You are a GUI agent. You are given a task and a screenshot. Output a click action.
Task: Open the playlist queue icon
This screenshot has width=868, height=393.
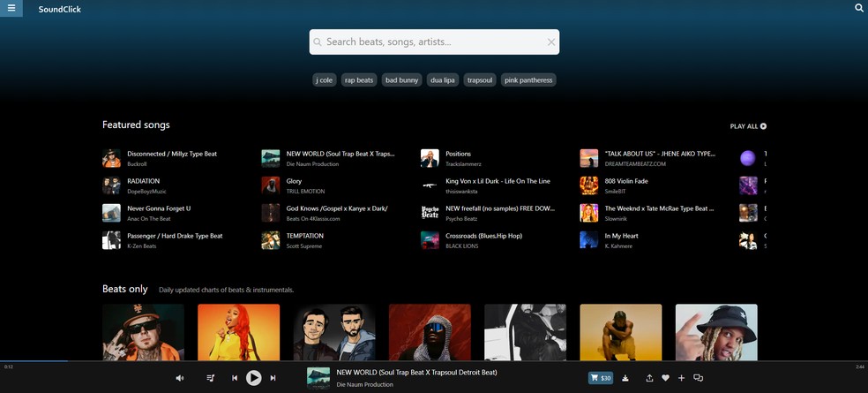click(210, 378)
